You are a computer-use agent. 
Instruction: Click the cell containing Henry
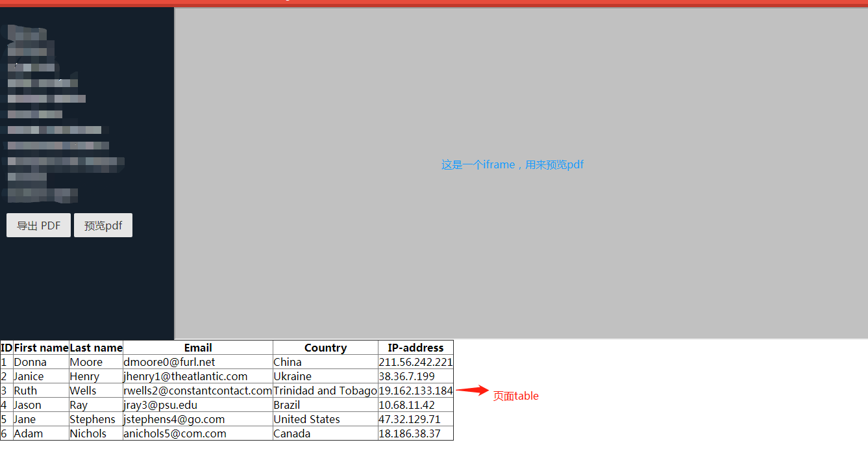pos(96,376)
